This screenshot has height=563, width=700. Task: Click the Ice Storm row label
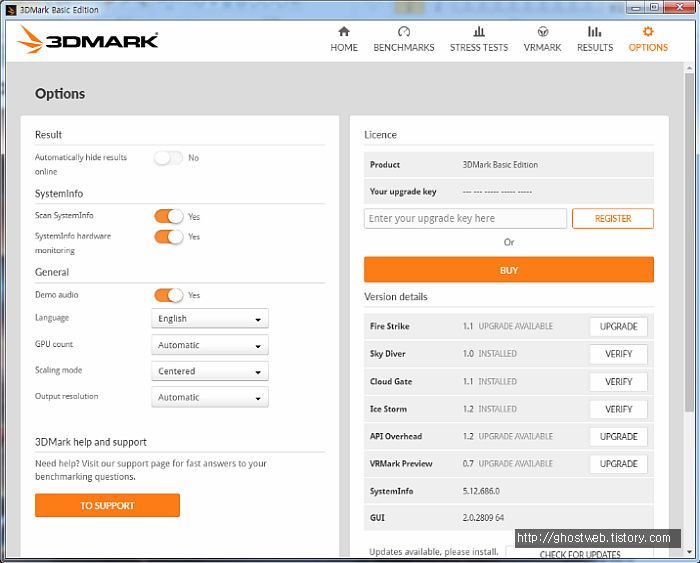(388, 409)
